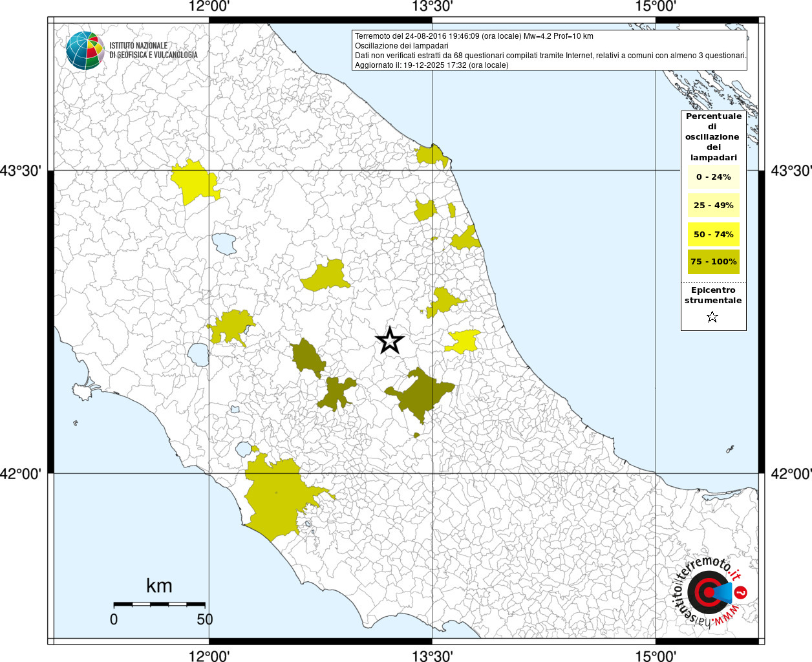812x662 pixels.
Task: Click the '0' mark on the scale bar
Action: click(114, 619)
